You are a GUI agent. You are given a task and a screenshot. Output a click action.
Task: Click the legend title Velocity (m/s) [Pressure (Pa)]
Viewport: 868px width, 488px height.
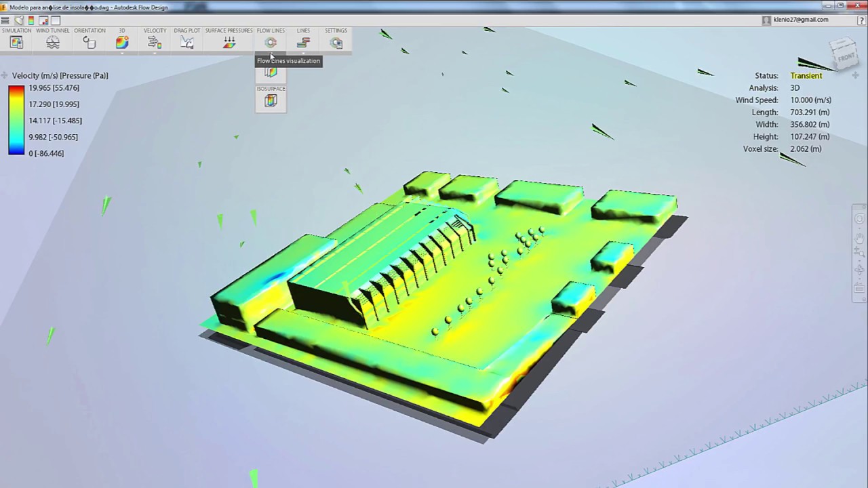click(60, 76)
